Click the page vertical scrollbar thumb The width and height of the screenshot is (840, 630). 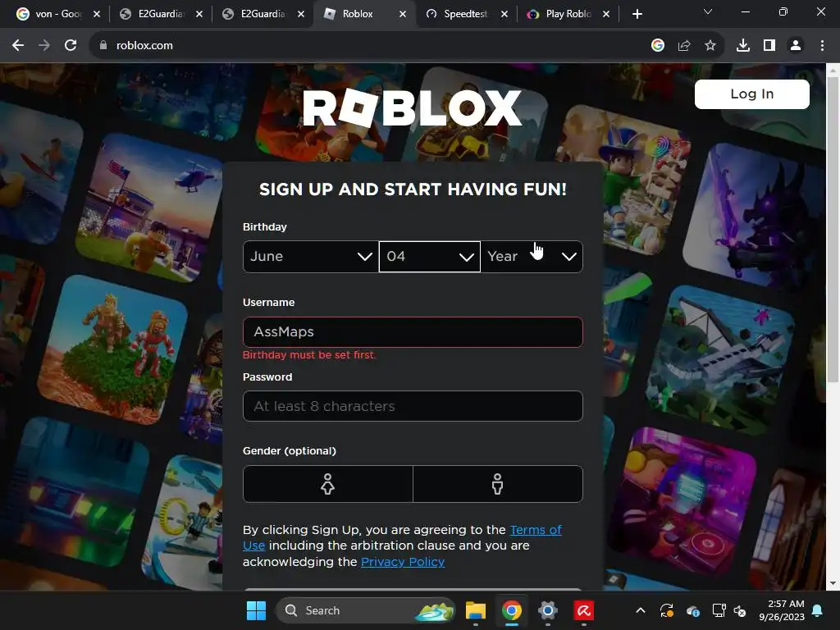click(x=833, y=230)
